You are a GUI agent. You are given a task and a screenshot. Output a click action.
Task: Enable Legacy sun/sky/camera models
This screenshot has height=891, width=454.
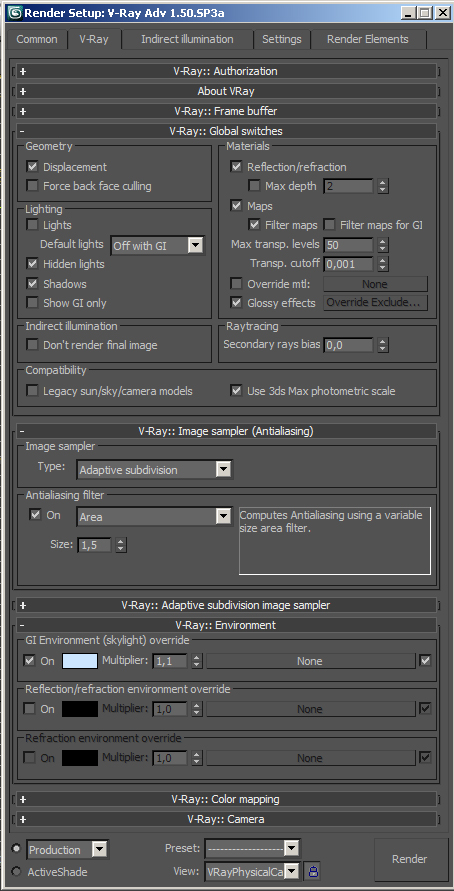(x=32, y=391)
